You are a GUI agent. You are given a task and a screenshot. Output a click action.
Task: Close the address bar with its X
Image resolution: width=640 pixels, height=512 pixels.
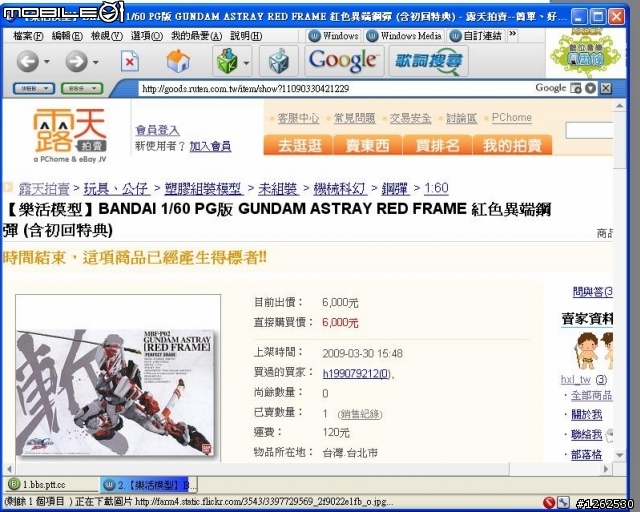606,88
